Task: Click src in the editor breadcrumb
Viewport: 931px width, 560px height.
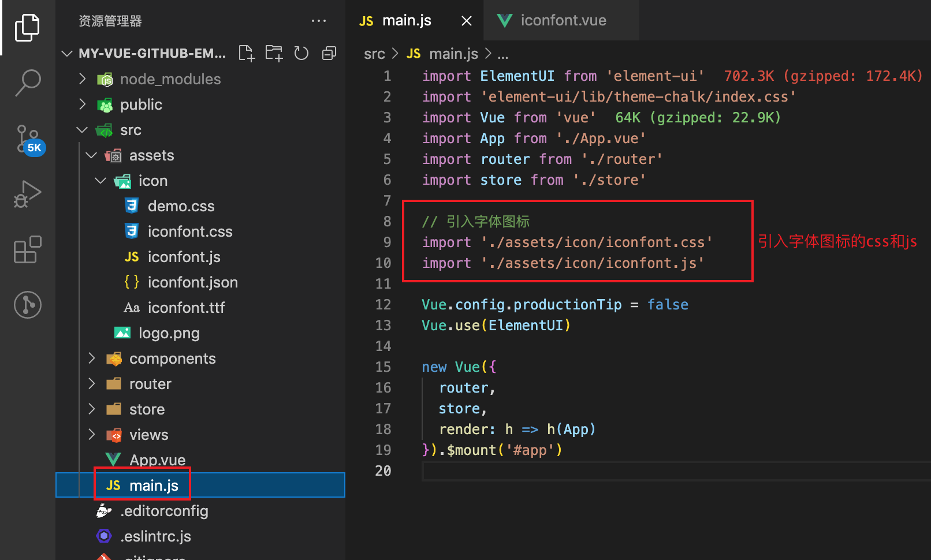Action: pos(374,54)
